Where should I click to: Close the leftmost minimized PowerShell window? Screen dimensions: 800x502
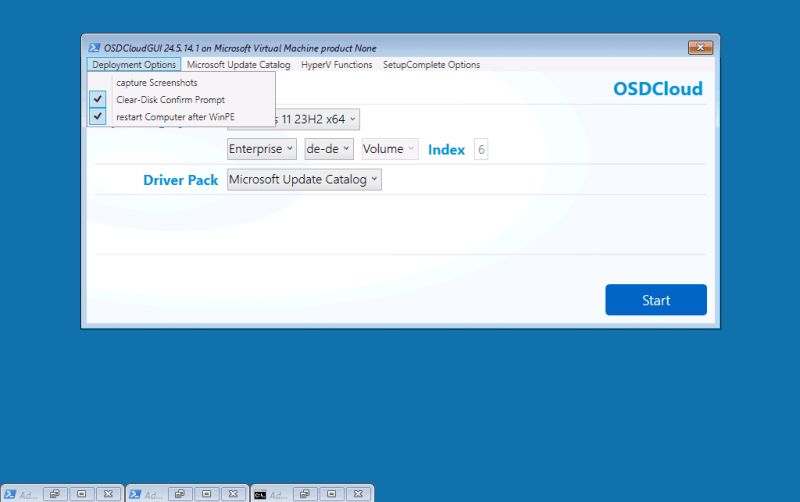108,494
